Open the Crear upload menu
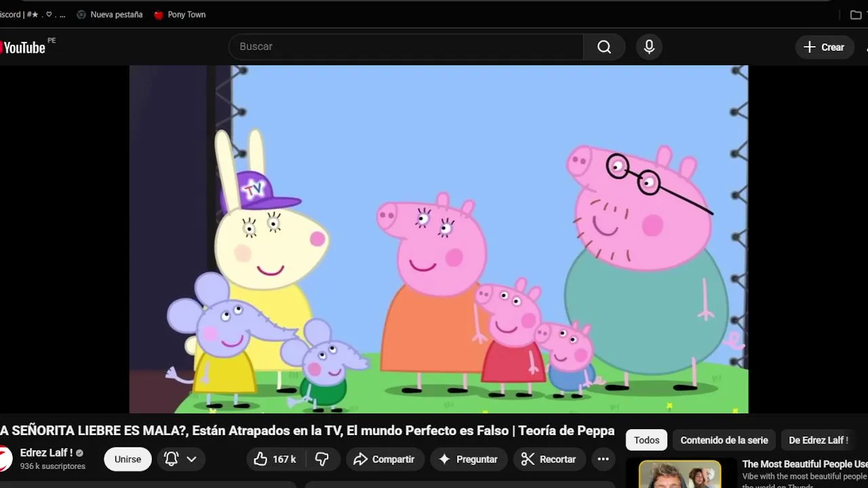Viewport: 868px width, 488px height. [825, 47]
